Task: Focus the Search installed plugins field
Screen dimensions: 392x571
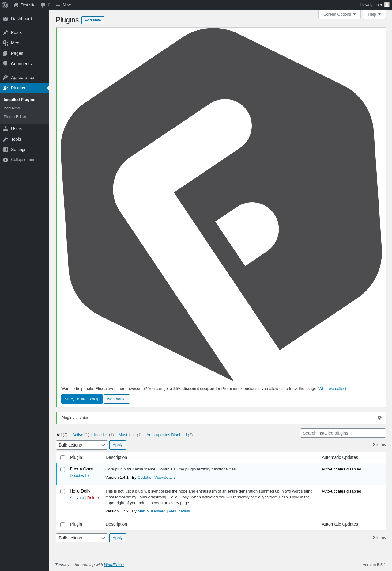Action: [x=343, y=433]
